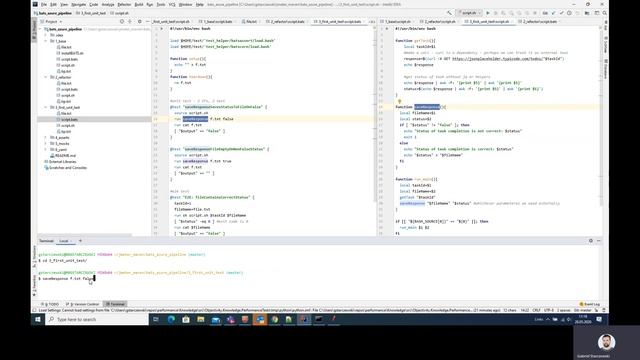
Task: Open Microsoft Edge from taskbar
Action: 171,319
